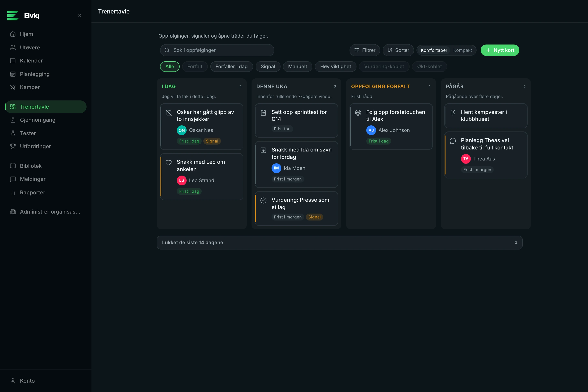The image size is (588, 392).
Task: Toggle the Manuelt filter chip
Action: (x=297, y=67)
